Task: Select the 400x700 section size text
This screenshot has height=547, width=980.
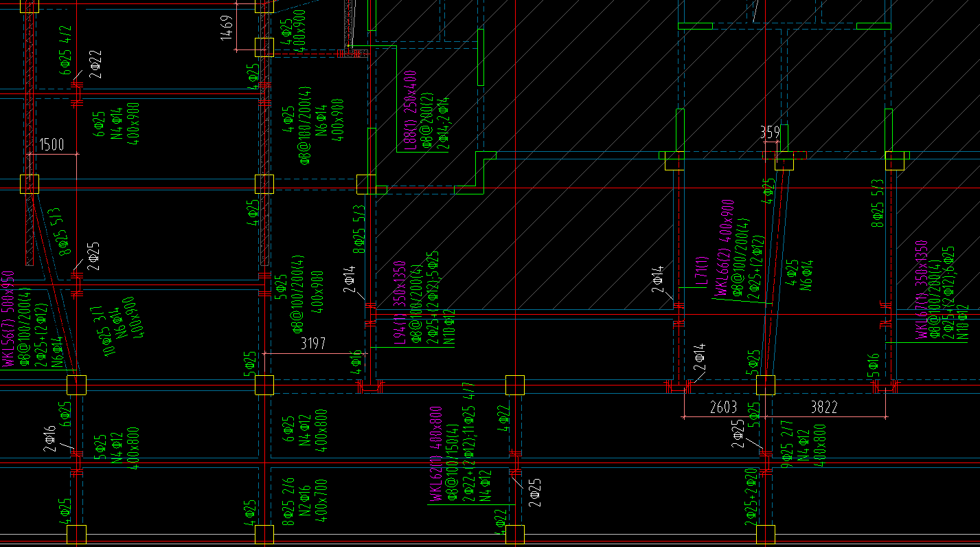Action: [x=321, y=502]
